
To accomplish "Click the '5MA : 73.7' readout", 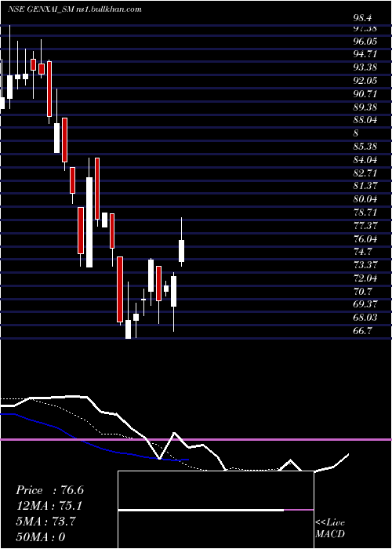I will point(45,522).
